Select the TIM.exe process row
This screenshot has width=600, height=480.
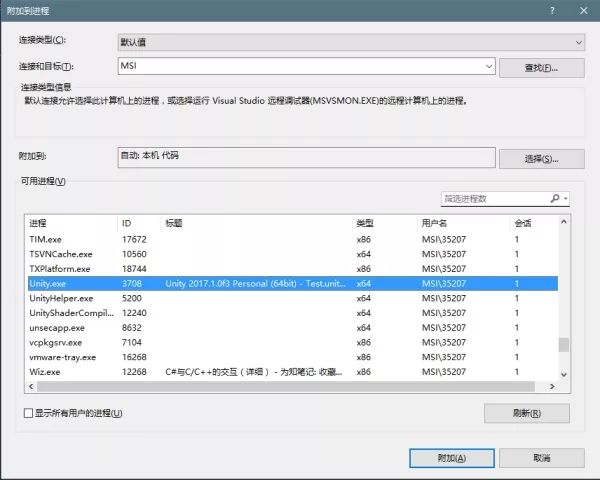coord(293,240)
